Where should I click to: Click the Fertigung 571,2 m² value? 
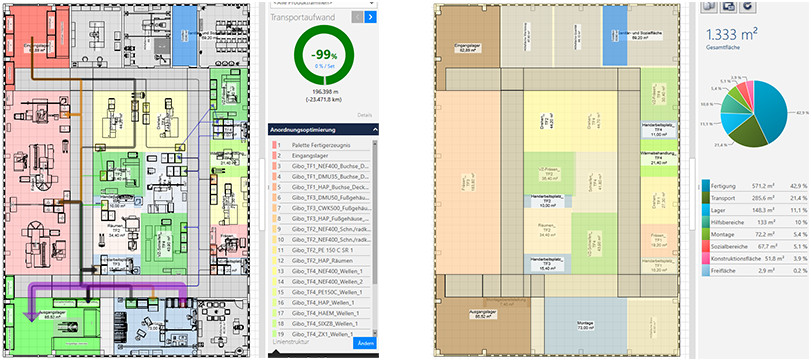[x=764, y=185]
